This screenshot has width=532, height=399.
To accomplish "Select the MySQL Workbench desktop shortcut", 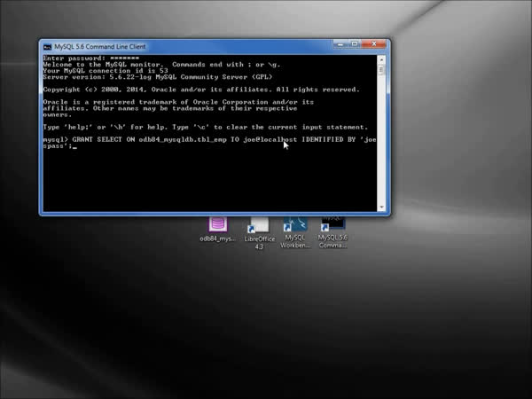I will tap(295, 232).
